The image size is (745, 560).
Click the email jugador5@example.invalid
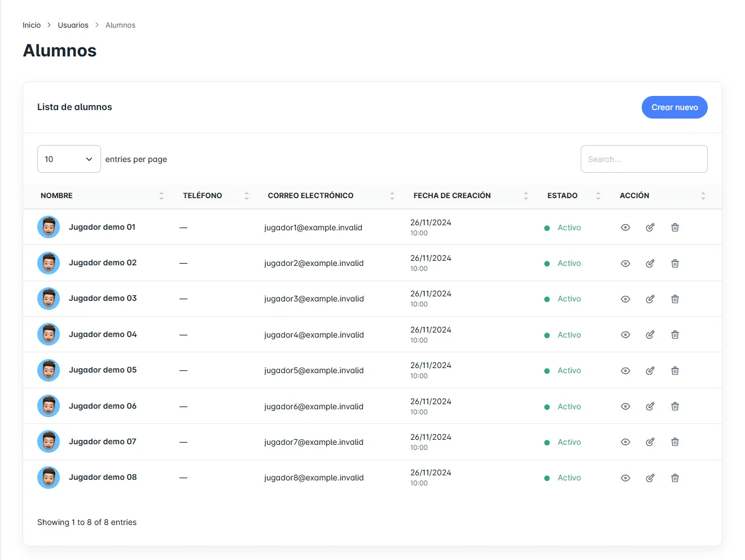[x=314, y=370]
